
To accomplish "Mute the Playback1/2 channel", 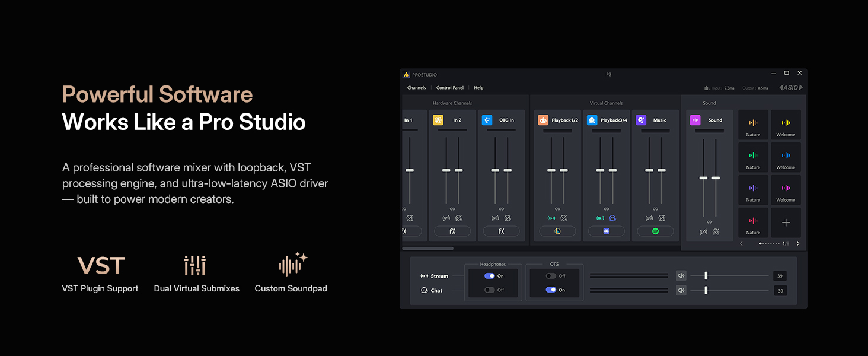I will pyautogui.click(x=563, y=218).
